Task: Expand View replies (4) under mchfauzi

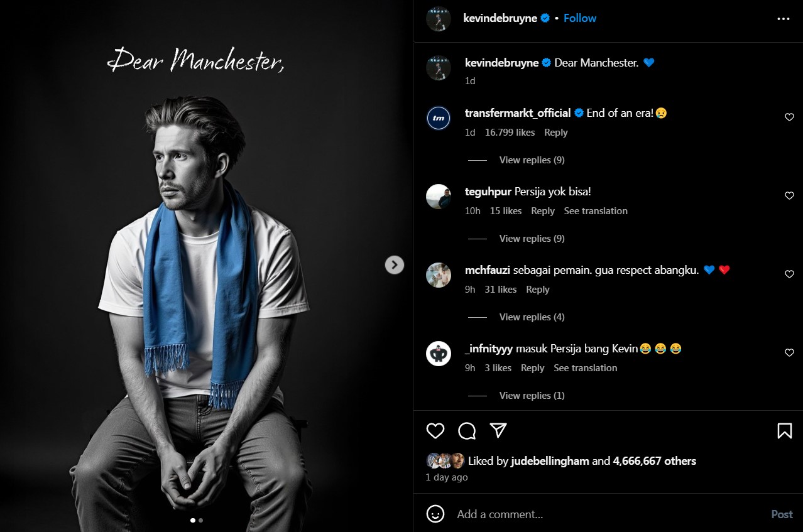Action: click(x=532, y=317)
